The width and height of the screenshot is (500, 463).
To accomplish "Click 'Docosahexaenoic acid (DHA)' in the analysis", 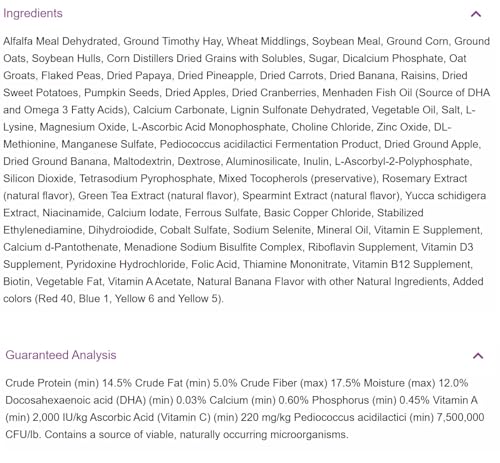I will click(76, 400).
